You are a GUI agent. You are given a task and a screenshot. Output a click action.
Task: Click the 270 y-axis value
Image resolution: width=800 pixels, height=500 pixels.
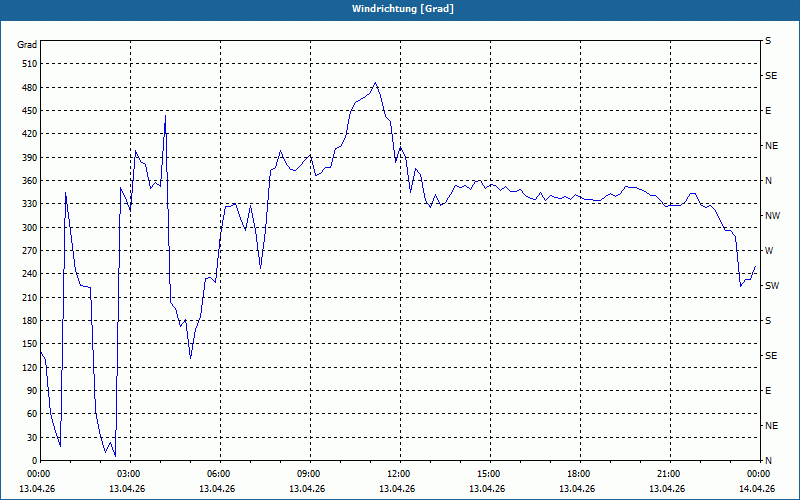click(30, 251)
